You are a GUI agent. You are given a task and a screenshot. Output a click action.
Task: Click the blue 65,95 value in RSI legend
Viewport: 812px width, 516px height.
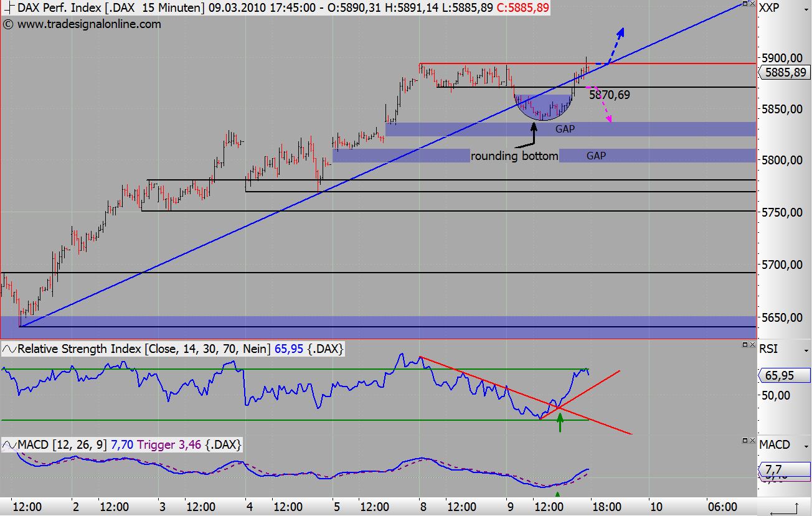point(288,349)
